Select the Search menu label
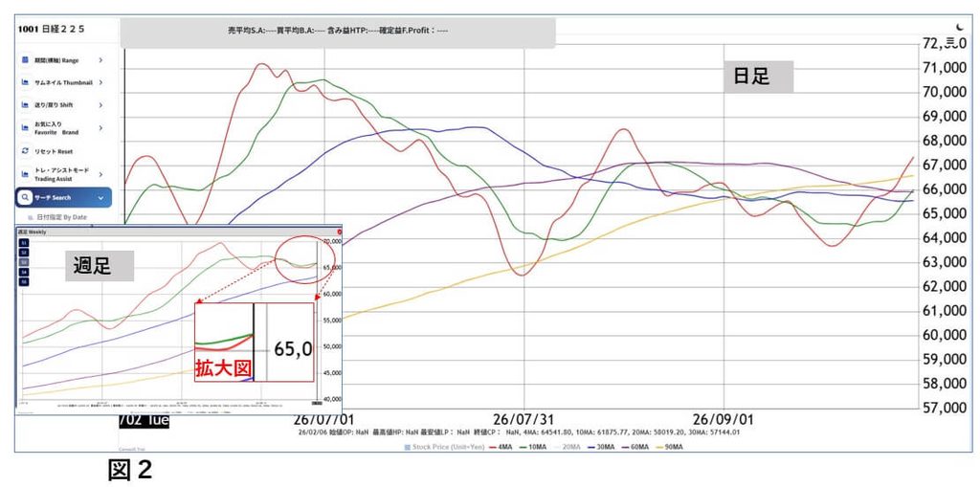Viewport: 980px width, 487px height. pos(53,197)
